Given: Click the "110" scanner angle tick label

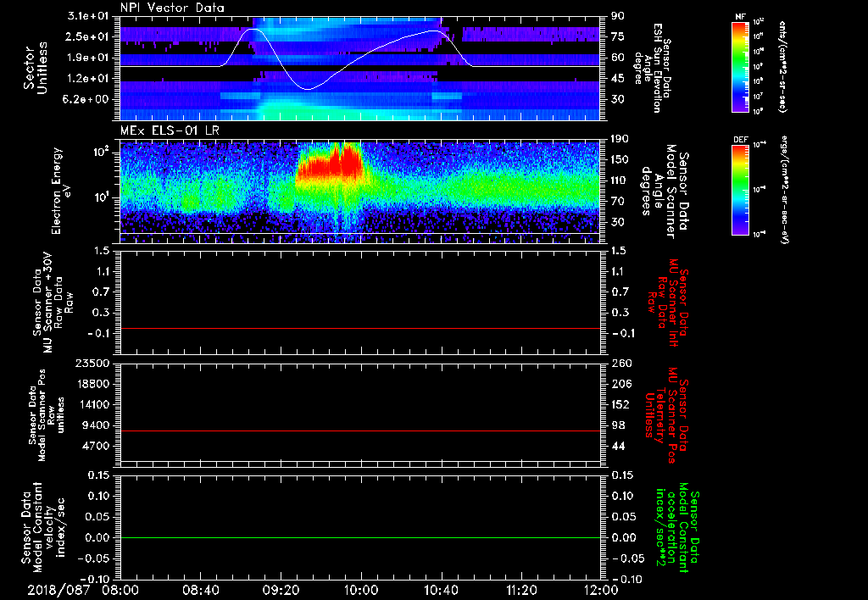Looking at the screenshot, I should (x=620, y=181).
